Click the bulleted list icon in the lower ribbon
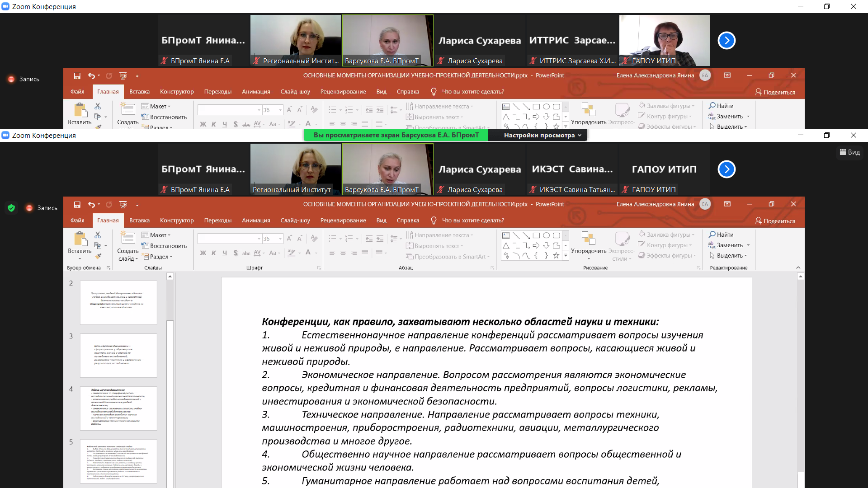Screen dimensions: 868x488 pos(332,238)
